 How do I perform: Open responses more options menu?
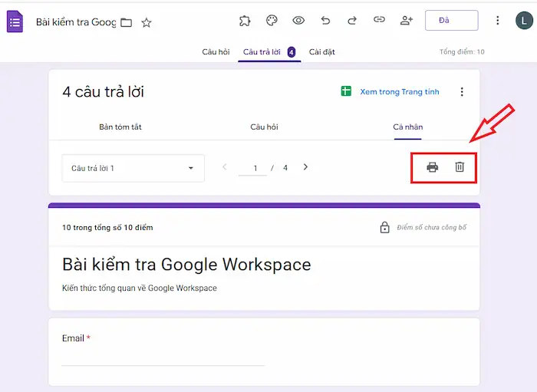click(x=462, y=92)
